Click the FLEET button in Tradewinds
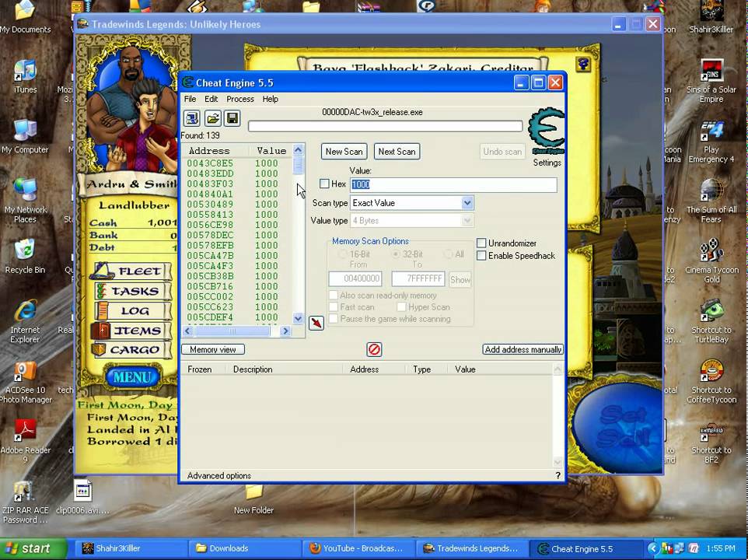The height and width of the screenshot is (560, 748). click(x=132, y=271)
